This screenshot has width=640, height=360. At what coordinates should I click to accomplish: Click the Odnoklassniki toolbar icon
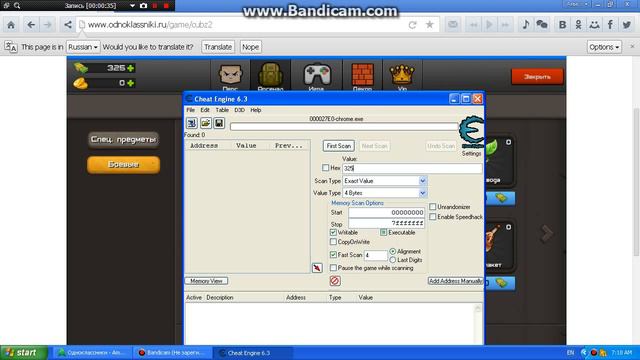[x=578, y=25]
